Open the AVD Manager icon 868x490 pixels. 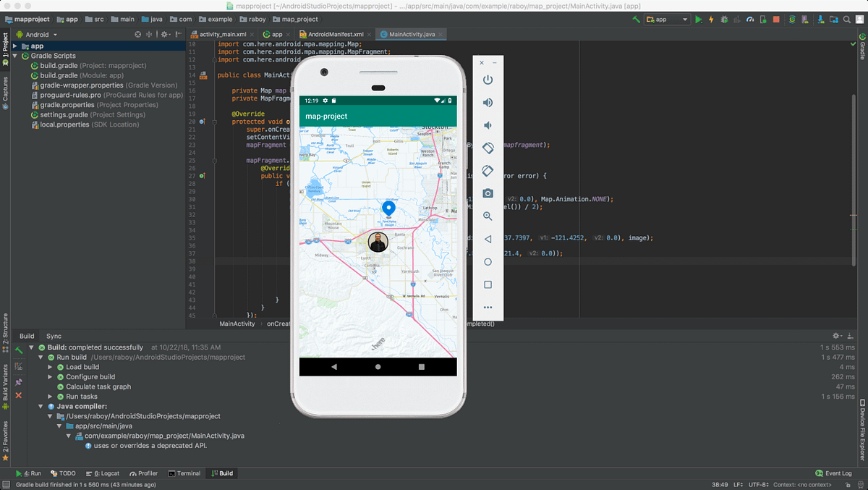coord(804,19)
